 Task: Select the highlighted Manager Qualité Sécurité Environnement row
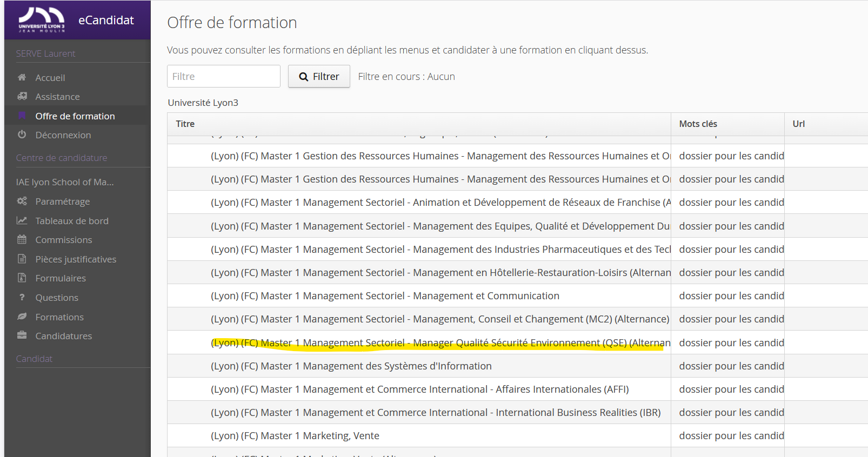tap(440, 342)
